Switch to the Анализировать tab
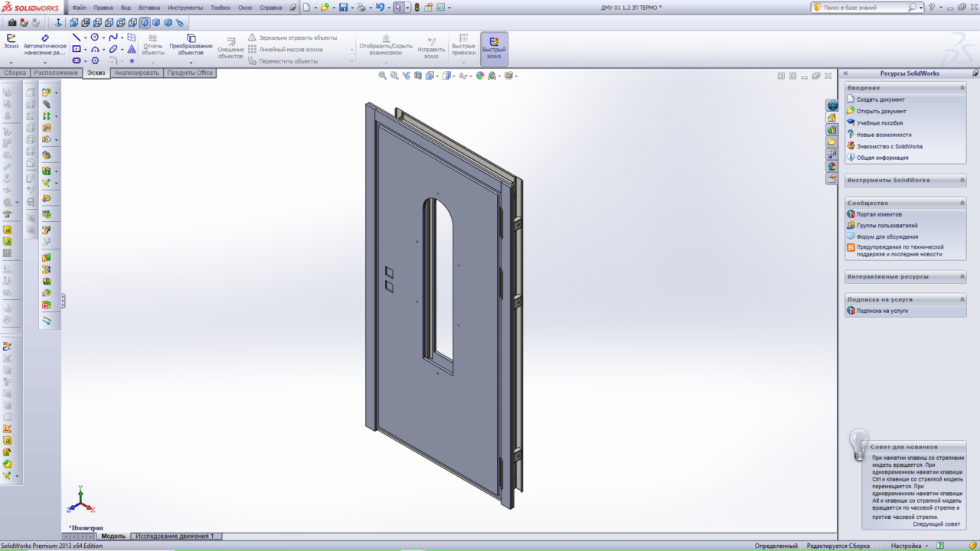The image size is (980, 551). (137, 73)
